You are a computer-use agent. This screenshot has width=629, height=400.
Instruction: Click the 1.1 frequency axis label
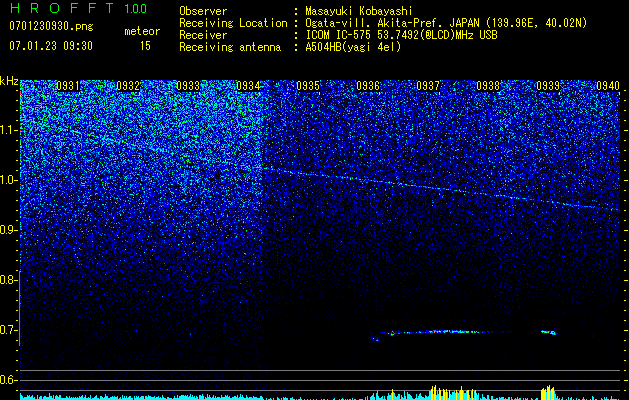(x=9, y=130)
